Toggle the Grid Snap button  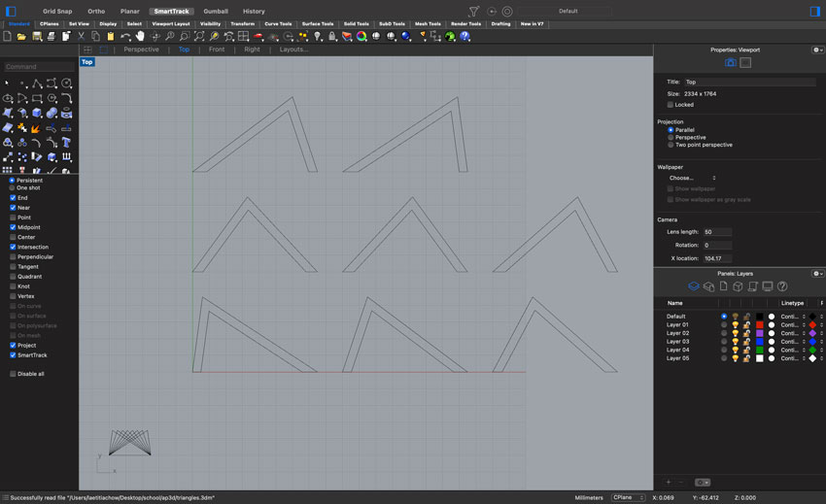click(57, 11)
